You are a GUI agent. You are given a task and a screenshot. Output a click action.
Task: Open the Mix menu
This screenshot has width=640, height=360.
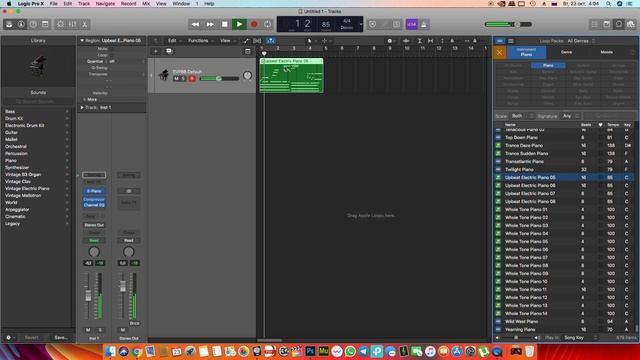pos(146,3)
